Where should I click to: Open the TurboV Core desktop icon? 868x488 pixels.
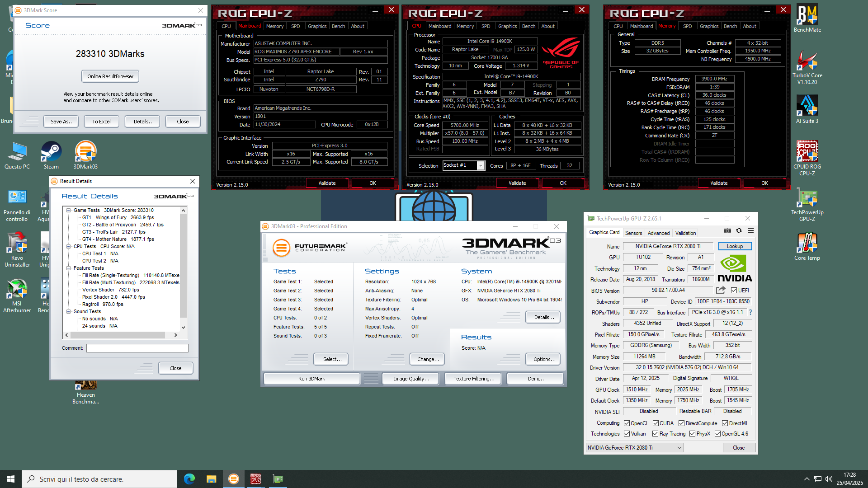pyautogui.click(x=807, y=67)
